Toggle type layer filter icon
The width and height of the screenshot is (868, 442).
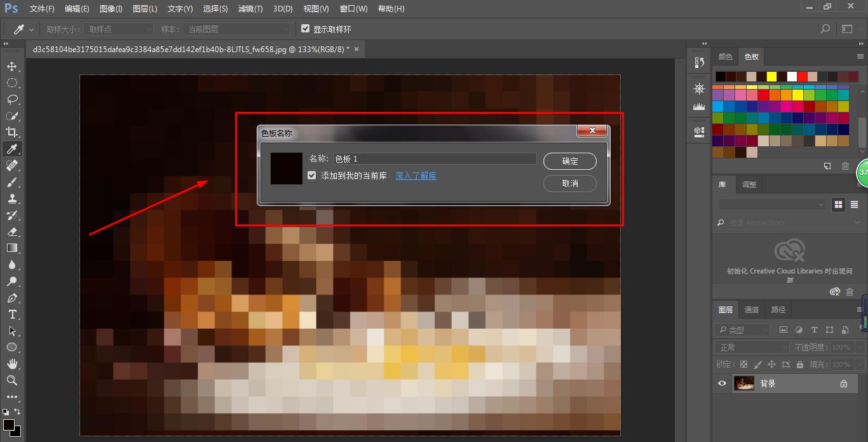[814, 330]
